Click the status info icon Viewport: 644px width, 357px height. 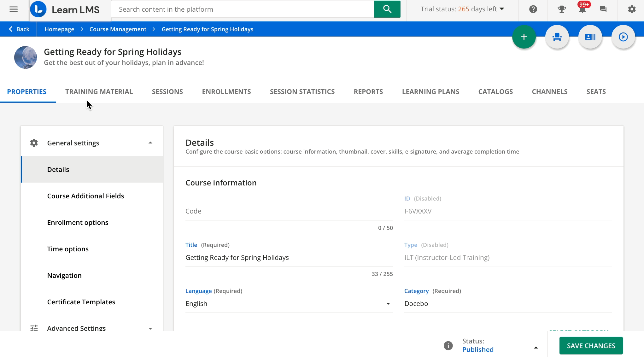448,345
